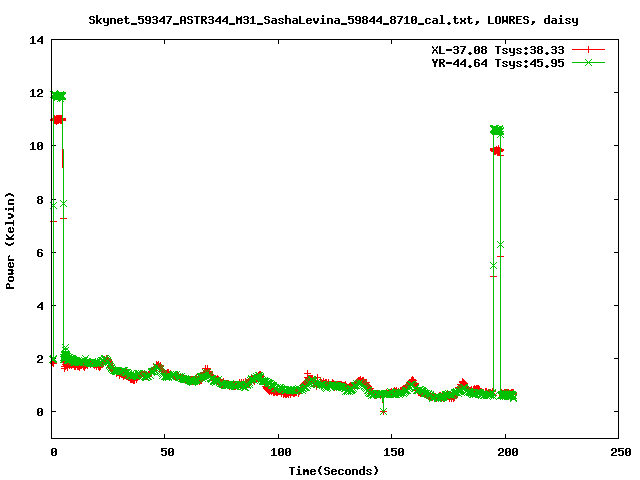
Task: Click the 14 tick label on the y-axis
Action: (x=36, y=40)
